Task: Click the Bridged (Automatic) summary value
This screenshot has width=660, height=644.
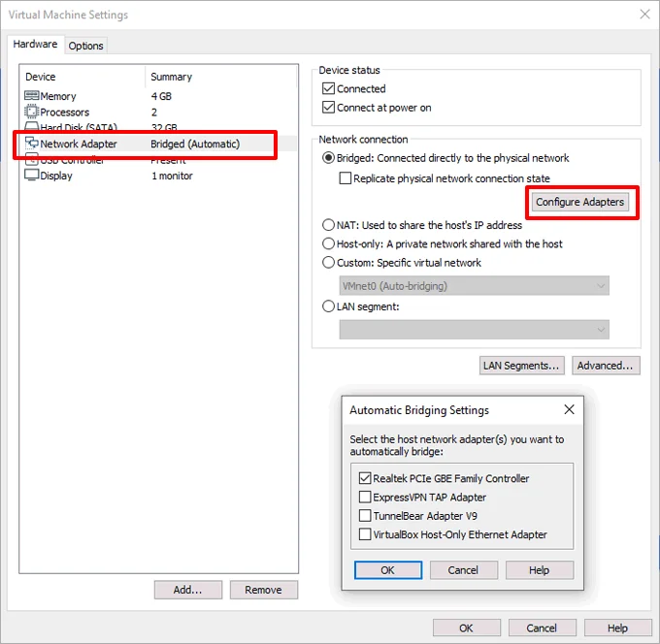Action: coord(195,144)
